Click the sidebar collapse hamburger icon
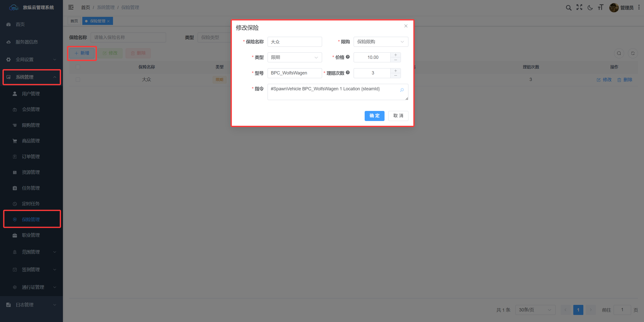 [71, 7]
